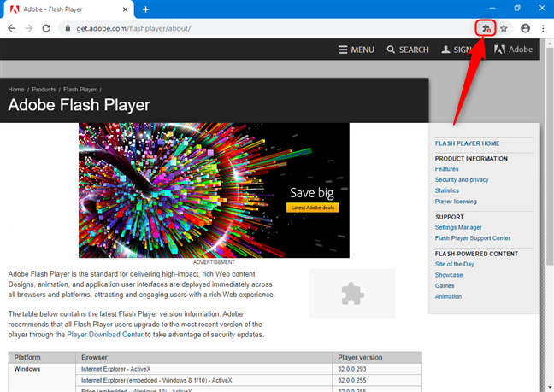Go back using the browser back arrow
The image size is (554, 392).
tap(12, 28)
